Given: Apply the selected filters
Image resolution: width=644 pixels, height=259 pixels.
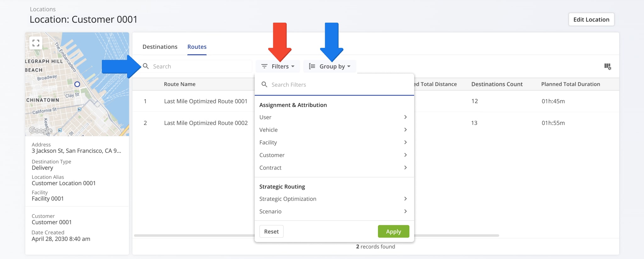Looking at the screenshot, I should [x=393, y=231].
